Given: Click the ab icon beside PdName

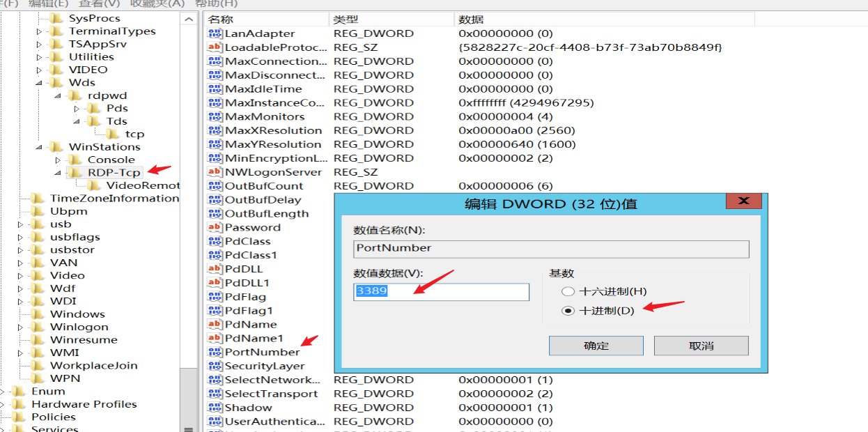Looking at the screenshot, I should click(215, 324).
